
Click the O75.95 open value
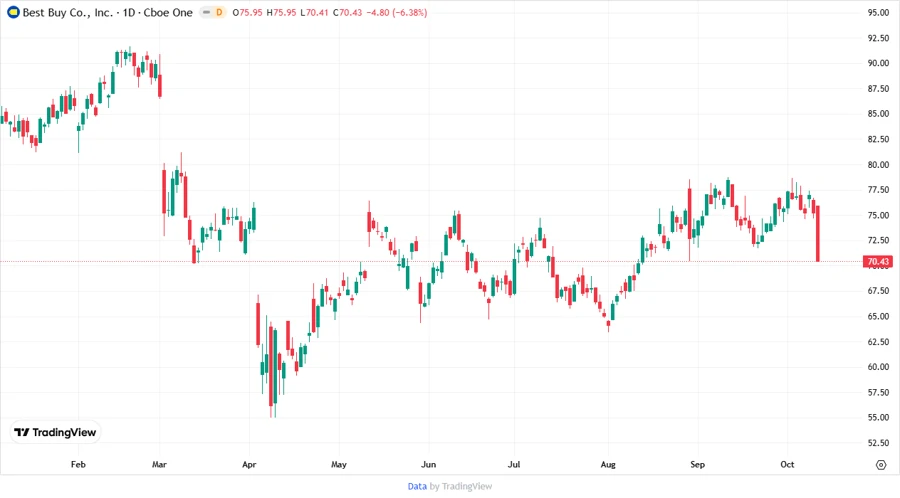(x=247, y=13)
